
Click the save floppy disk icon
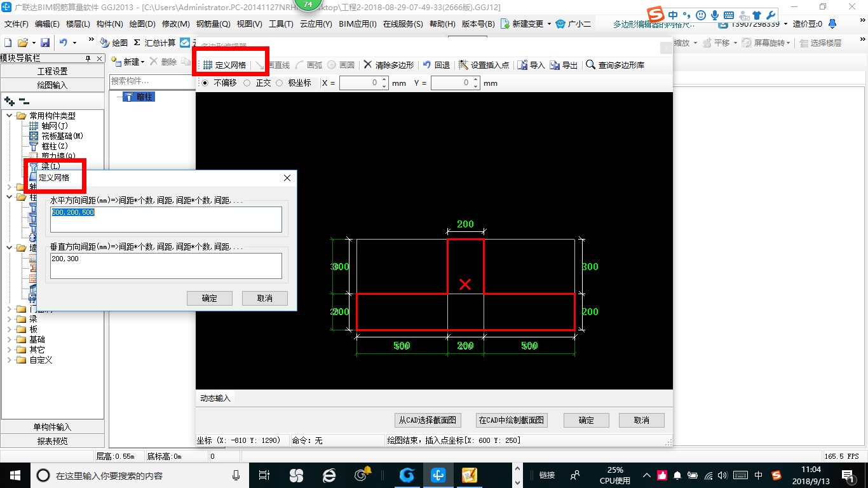(x=45, y=43)
